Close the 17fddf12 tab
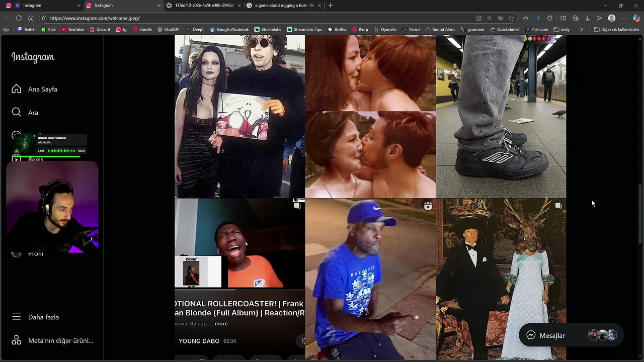The height and width of the screenshot is (362, 644). 238,6
